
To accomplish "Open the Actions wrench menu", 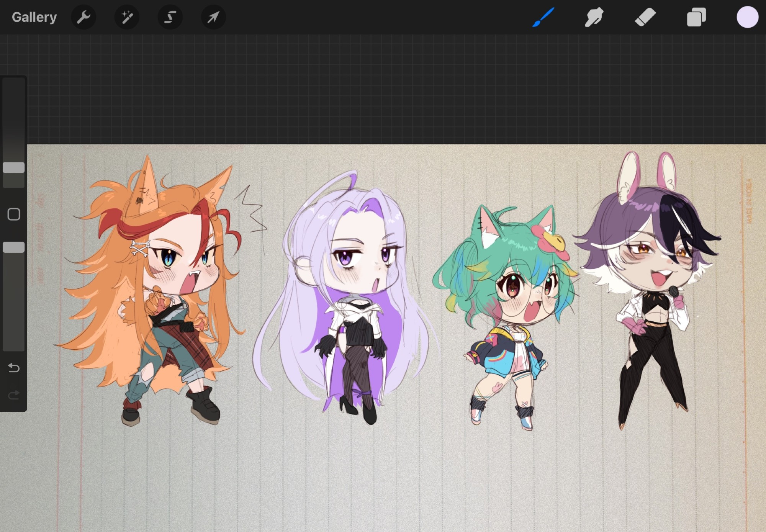I will (83, 17).
